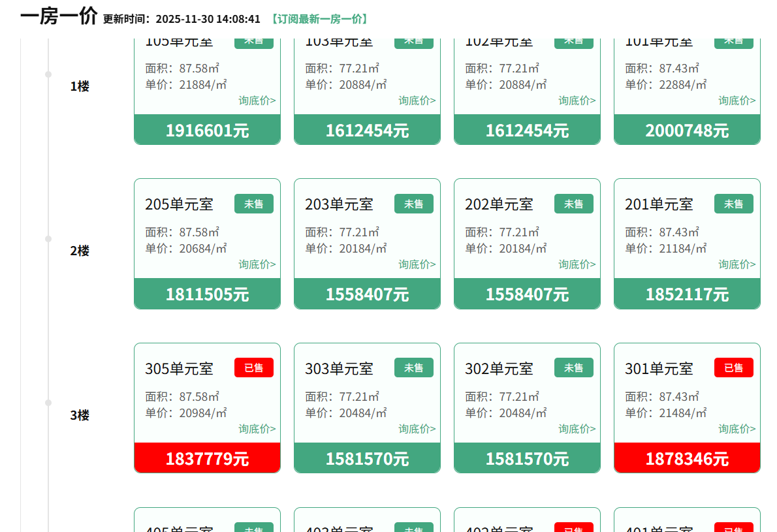Click the 2000748元 price bar
The image size is (777, 532).
pos(687,131)
